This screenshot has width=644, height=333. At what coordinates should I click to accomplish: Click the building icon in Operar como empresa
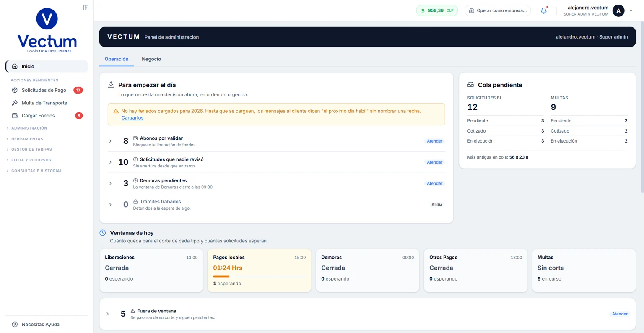point(472,10)
